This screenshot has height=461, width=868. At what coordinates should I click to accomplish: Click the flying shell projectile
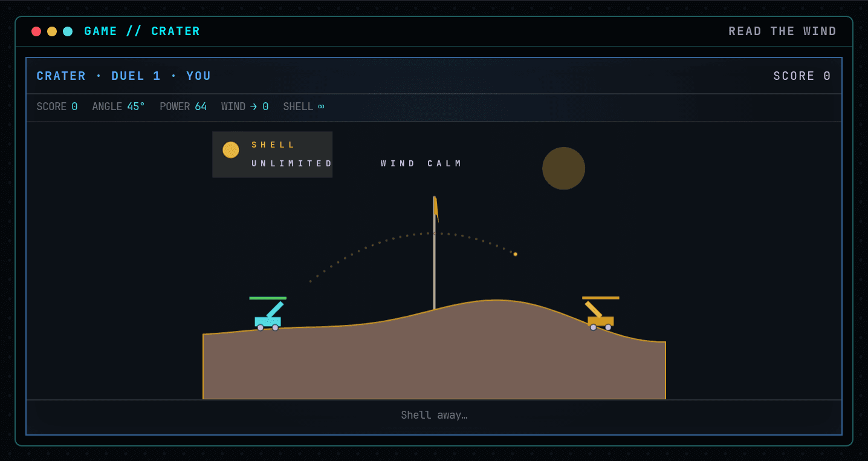coord(515,254)
